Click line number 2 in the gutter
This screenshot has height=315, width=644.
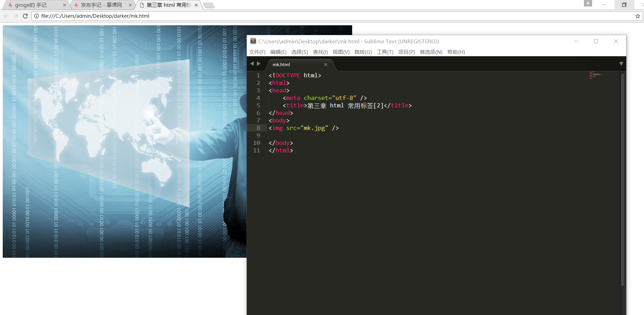(258, 83)
